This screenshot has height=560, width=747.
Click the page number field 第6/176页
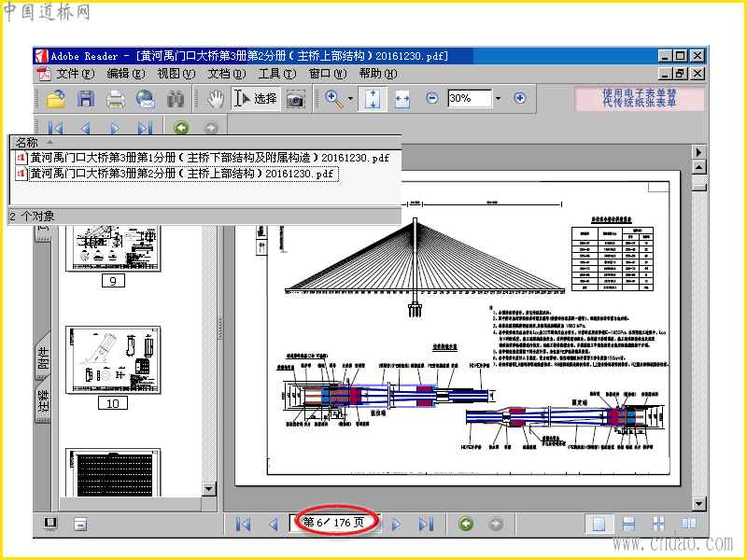click(x=335, y=523)
